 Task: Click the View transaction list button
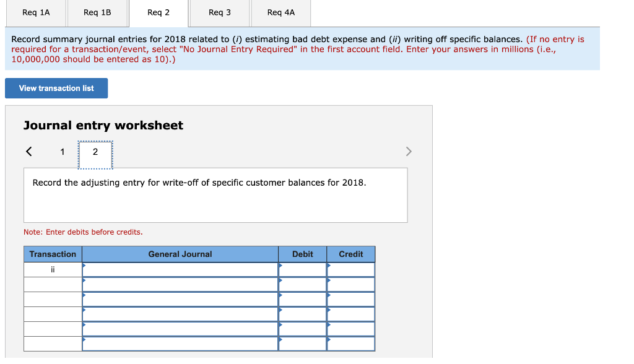point(56,88)
